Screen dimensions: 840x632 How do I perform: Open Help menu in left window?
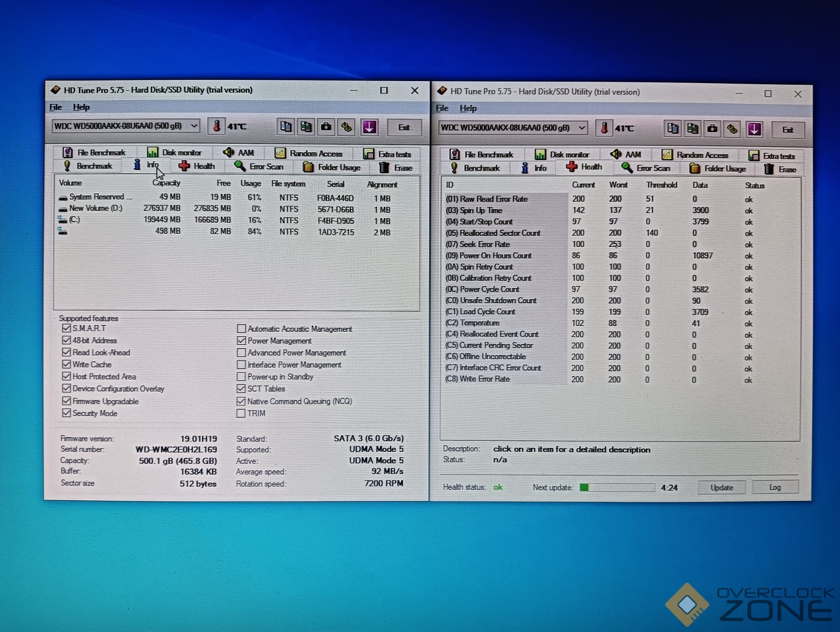[x=81, y=107]
